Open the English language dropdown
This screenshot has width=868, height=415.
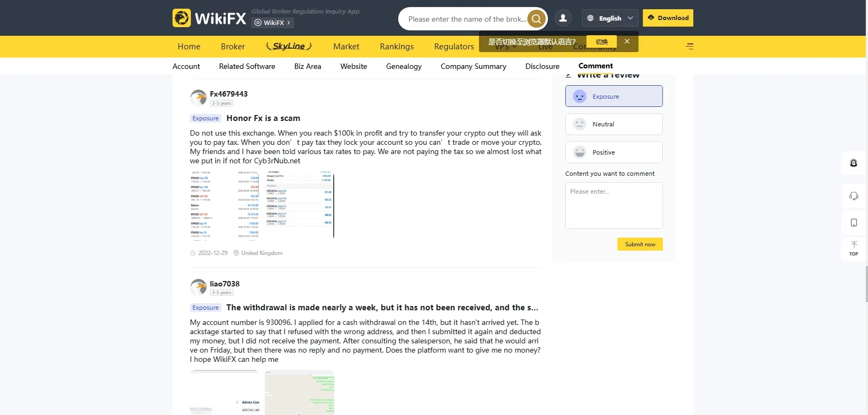coord(610,18)
